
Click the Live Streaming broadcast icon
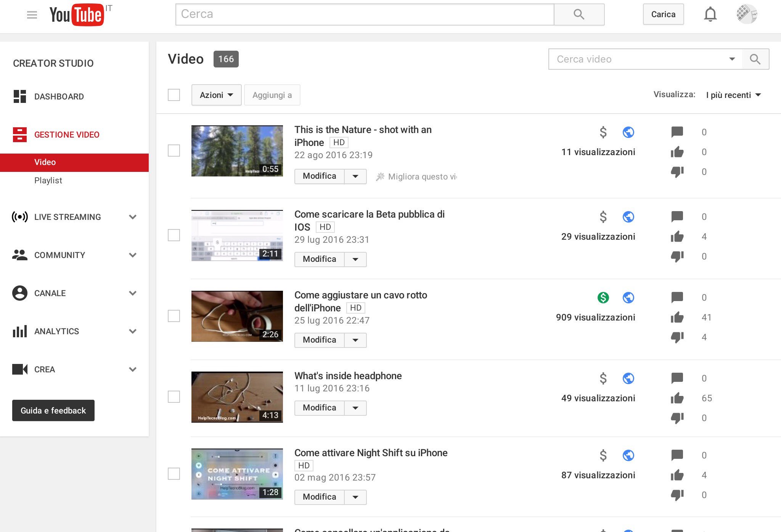coord(20,217)
